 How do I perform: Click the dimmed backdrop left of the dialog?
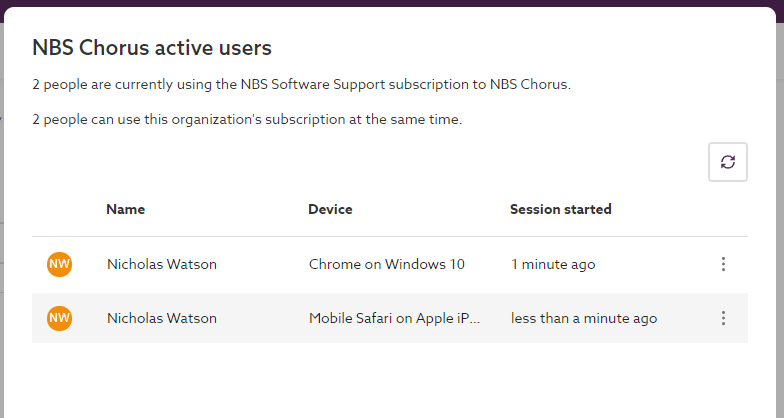click(x=2, y=200)
